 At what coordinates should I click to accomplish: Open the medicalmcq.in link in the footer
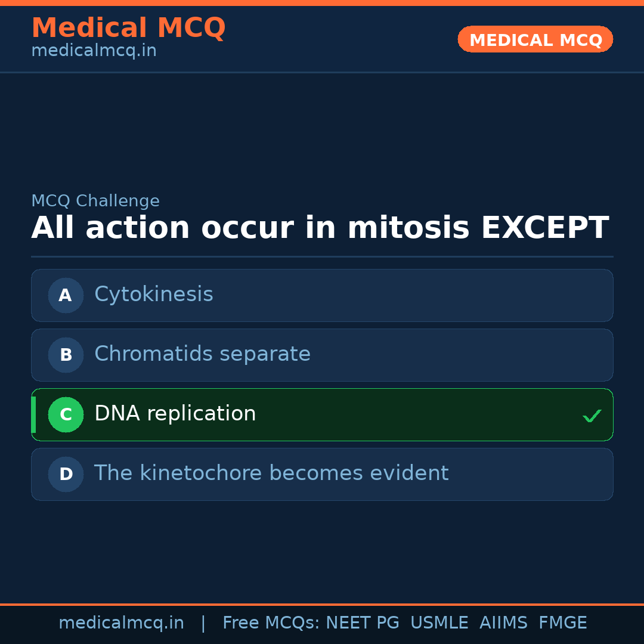(121, 623)
